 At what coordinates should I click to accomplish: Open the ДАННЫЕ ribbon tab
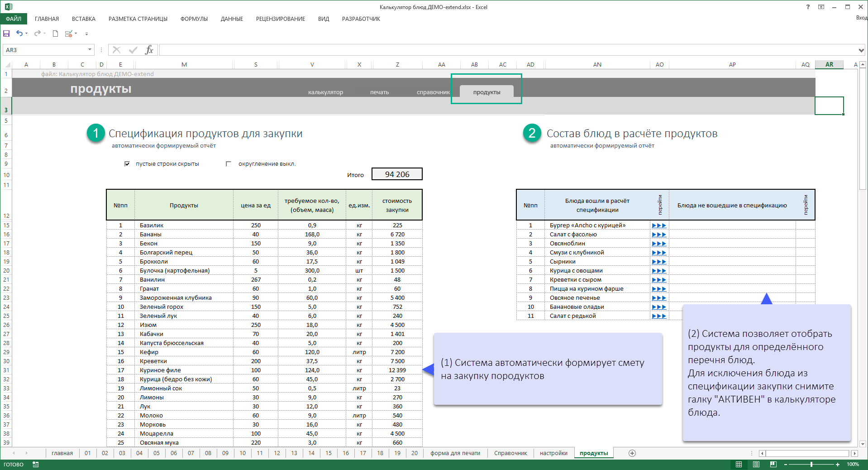pyautogui.click(x=232, y=19)
